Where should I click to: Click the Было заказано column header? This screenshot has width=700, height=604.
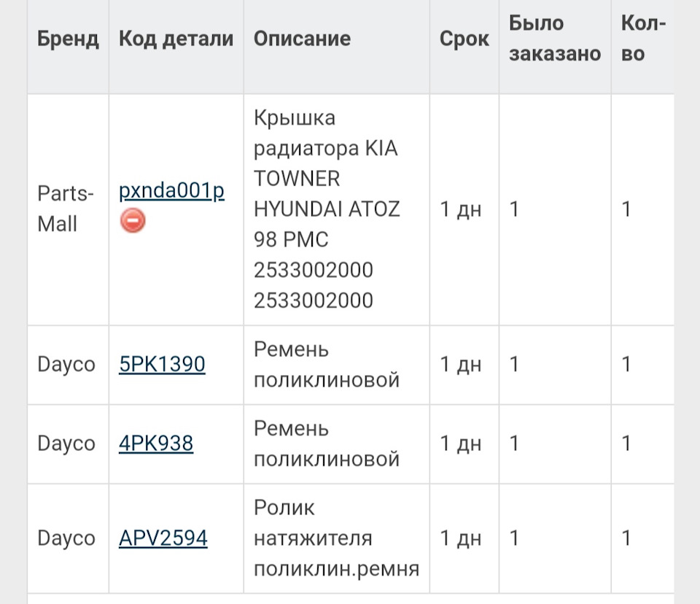point(554,38)
